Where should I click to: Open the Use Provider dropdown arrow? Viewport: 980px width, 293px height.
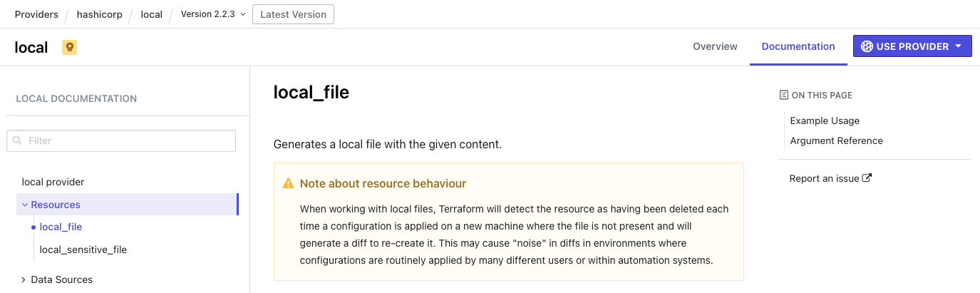tap(959, 46)
